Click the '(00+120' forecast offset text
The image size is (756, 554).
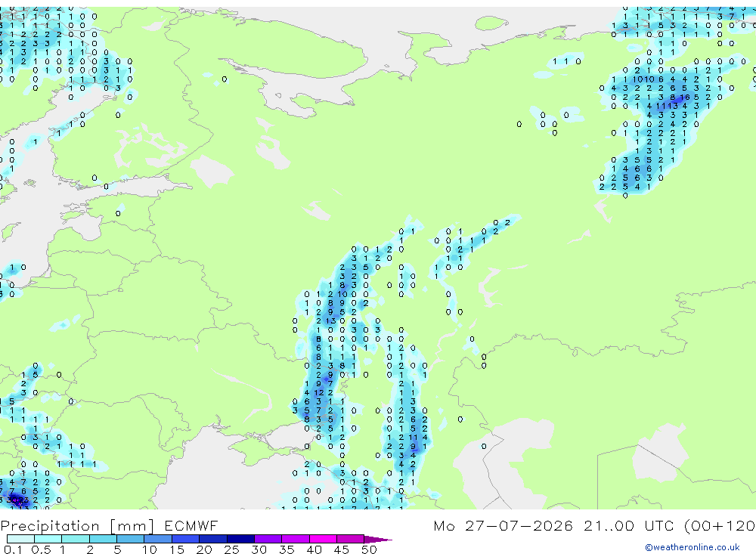coord(720,525)
